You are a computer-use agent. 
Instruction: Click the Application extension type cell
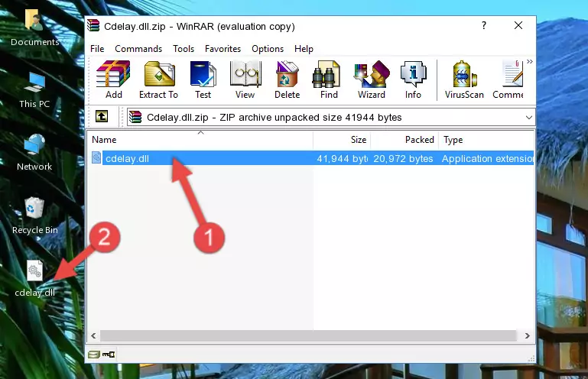coord(488,159)
